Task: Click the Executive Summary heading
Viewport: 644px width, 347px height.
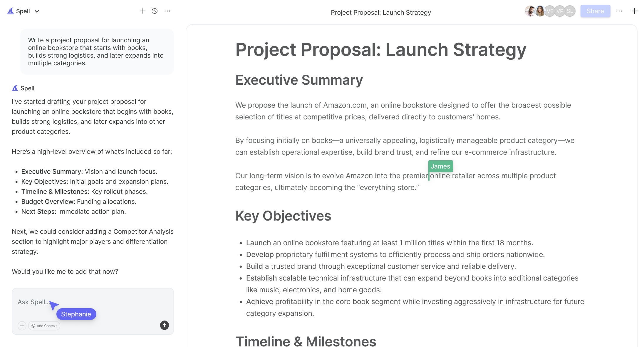Action: tap(299, 80)
